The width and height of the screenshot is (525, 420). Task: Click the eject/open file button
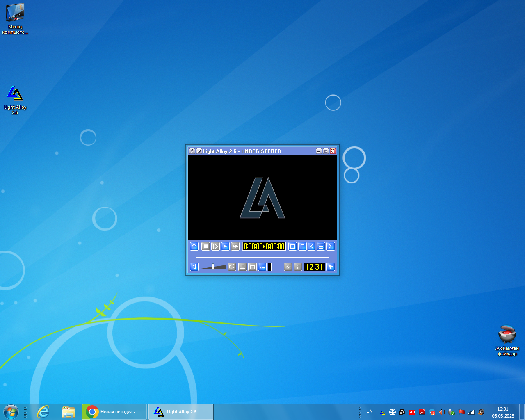[194, 246]
